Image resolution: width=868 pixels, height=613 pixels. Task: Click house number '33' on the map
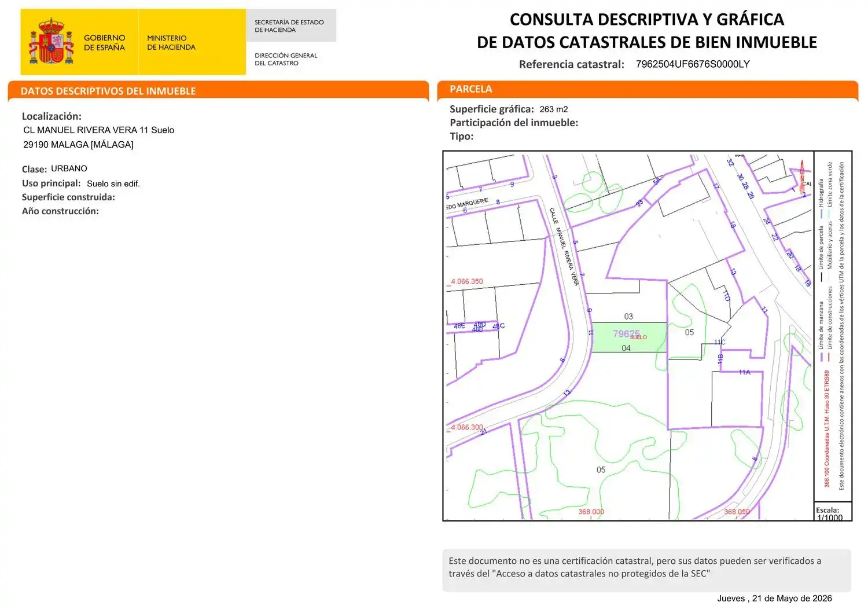tap(639, 203)
